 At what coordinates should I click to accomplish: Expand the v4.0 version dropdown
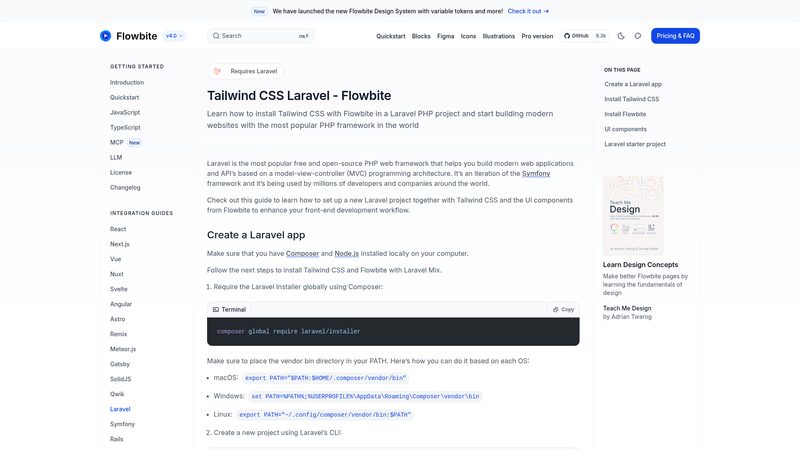pyautogui.click(x=174, y=36)
